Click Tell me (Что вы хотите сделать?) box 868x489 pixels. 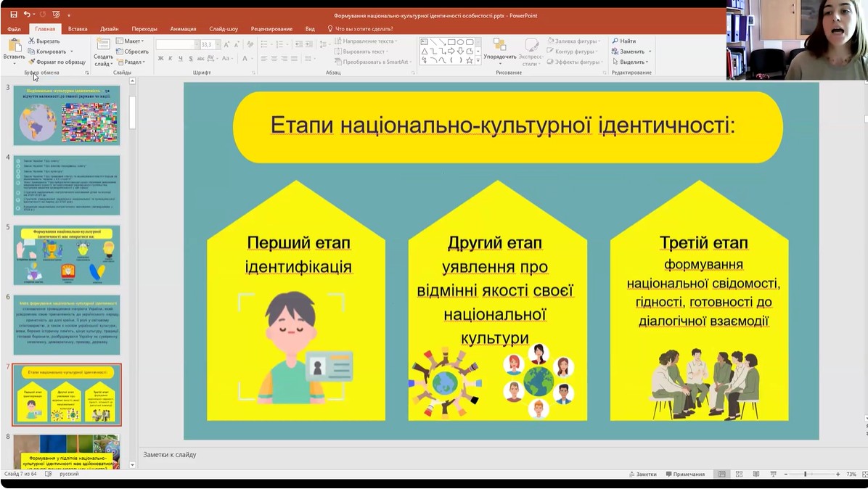tap(361, 29)
